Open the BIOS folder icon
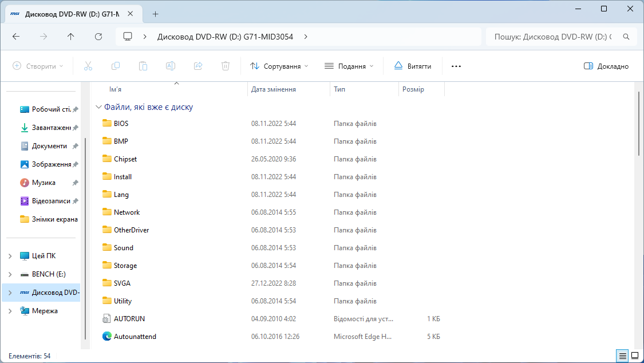 point(107,123)
